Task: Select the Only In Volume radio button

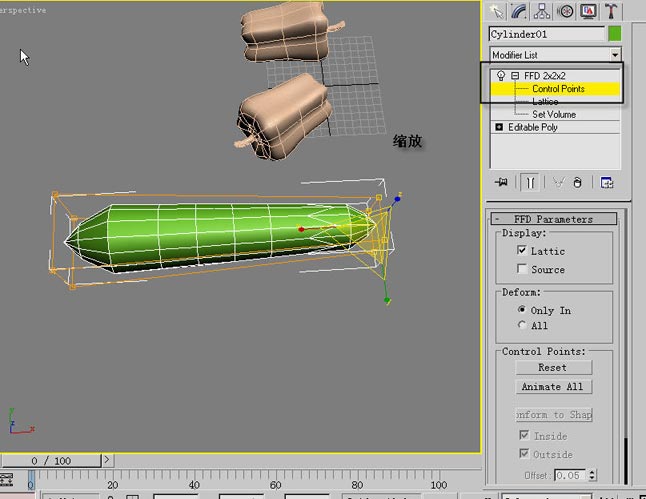Action: 522,309
